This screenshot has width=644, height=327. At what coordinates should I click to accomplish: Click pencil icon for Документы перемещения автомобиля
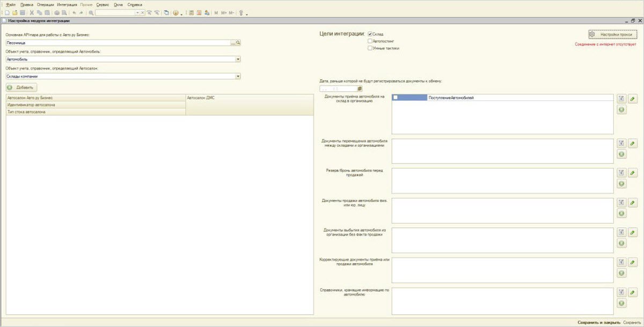pyautogui.click(x=632, y=143)
